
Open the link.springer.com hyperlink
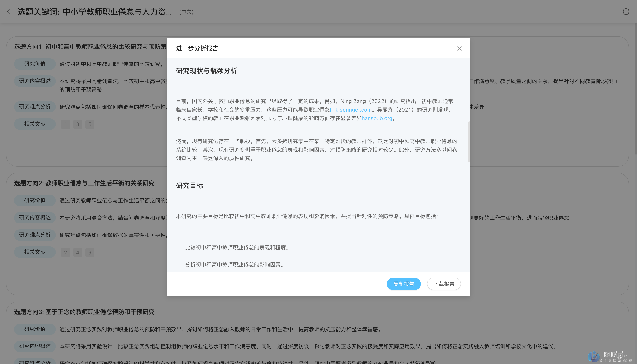click(350, 109)
